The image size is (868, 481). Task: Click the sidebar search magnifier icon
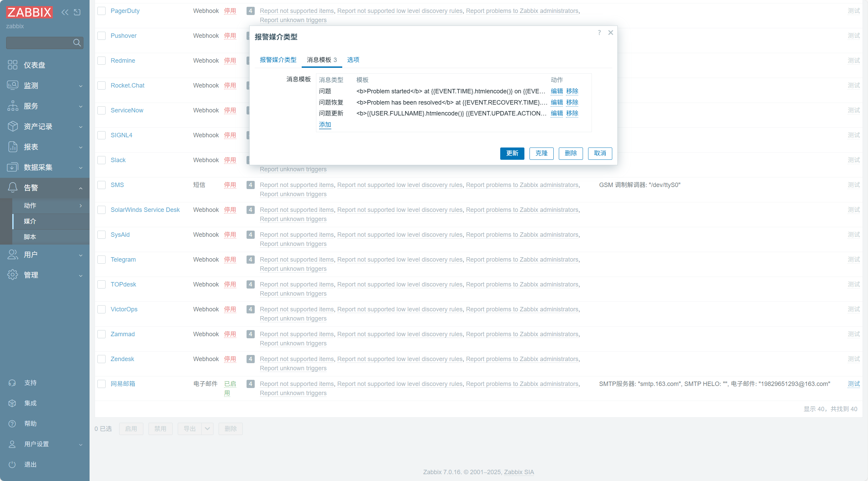pyautogui.click(x=77, y=43)
